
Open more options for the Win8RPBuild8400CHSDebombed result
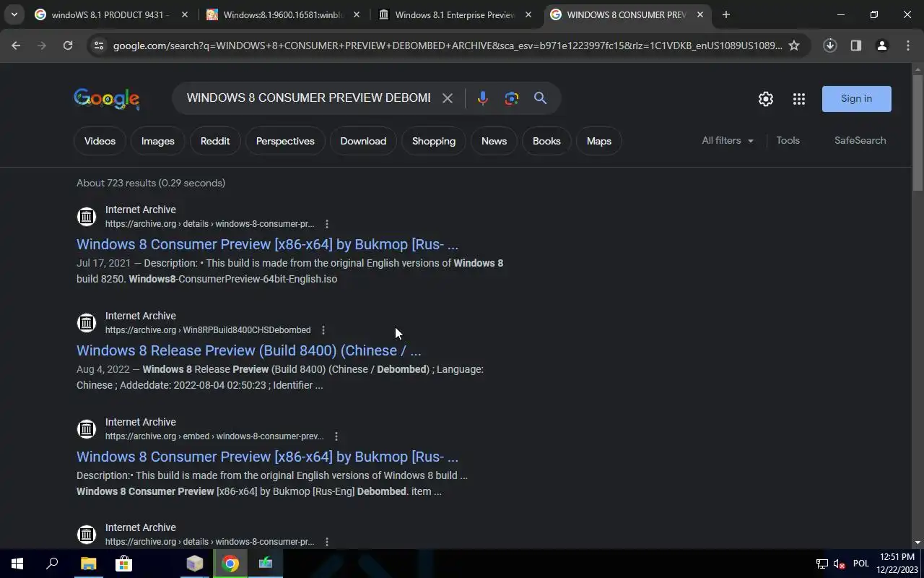323,330
